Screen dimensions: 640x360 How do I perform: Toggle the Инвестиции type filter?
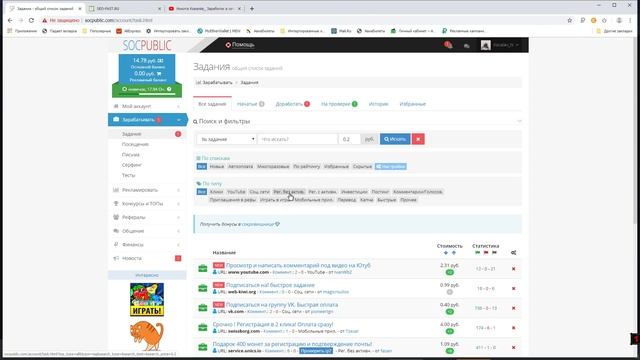coord(354,192)
